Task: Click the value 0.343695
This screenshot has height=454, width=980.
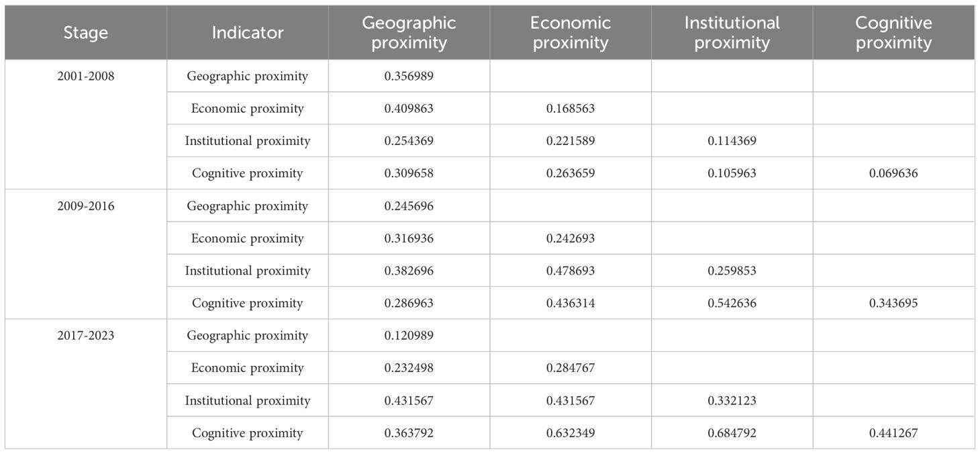Action: pyautogui.click(x=893, y=303)
